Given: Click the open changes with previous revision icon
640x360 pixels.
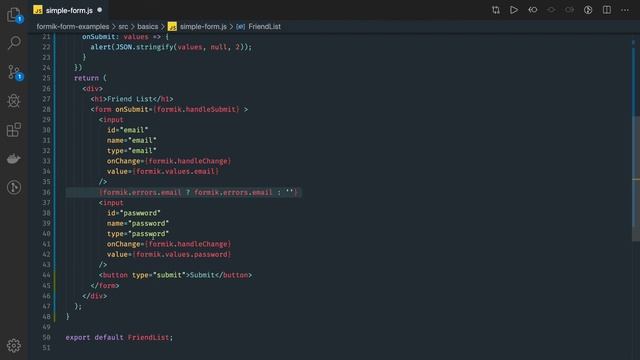Looking at the screenshot, I should [533, 10].
